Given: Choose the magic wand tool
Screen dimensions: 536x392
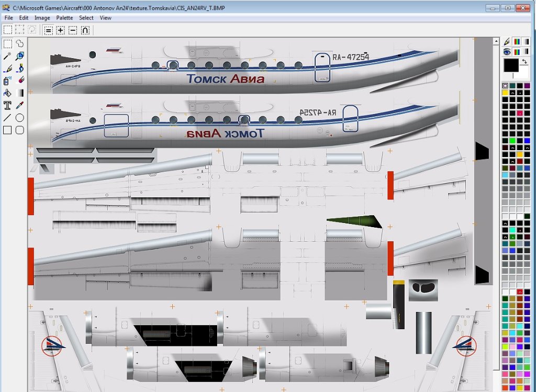Looking at the screenshot, I should [7, 56].
